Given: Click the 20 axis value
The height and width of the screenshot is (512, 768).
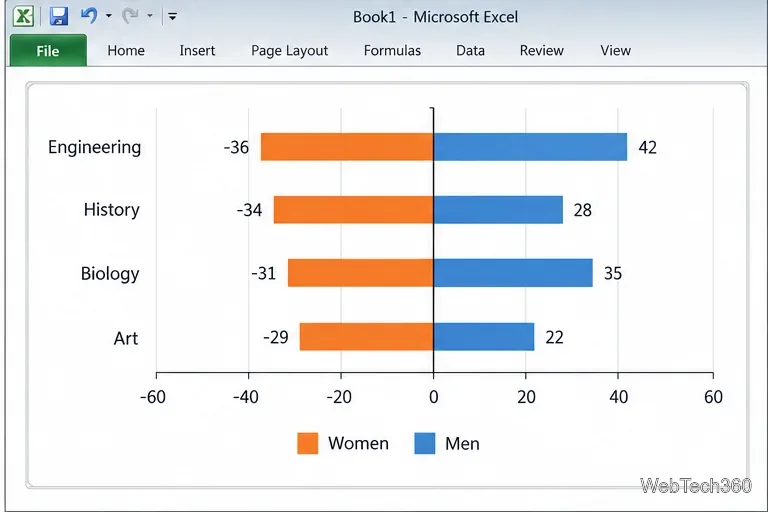Looking at the screenshot, I should coord(527,397).
